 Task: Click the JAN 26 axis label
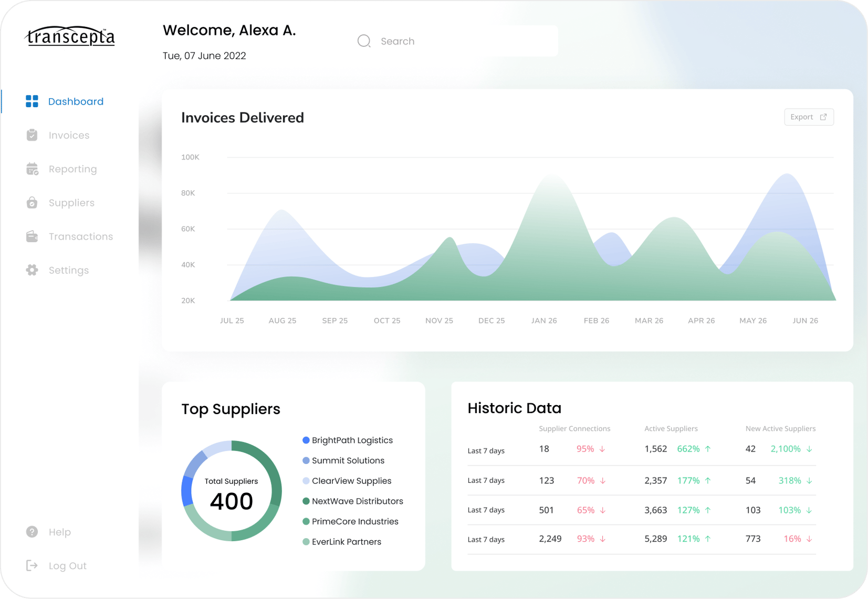[544, 320]
